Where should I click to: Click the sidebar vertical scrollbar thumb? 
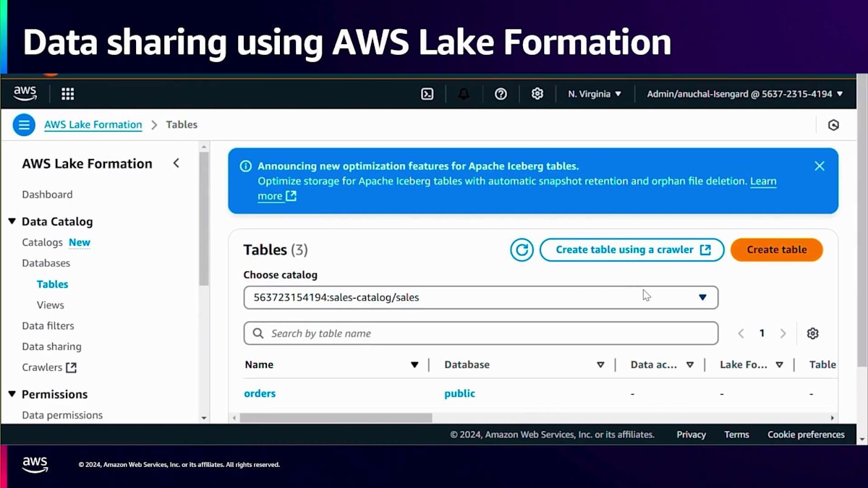[204, 218]
